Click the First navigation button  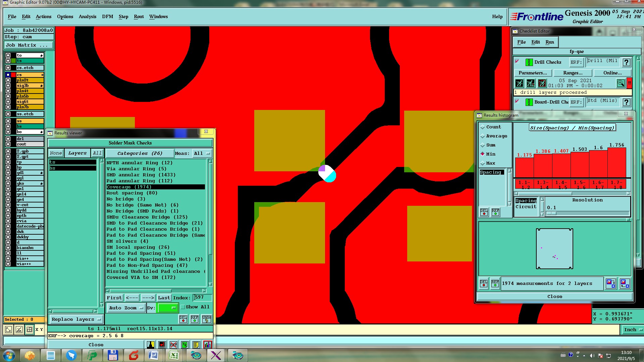[114, 298]
